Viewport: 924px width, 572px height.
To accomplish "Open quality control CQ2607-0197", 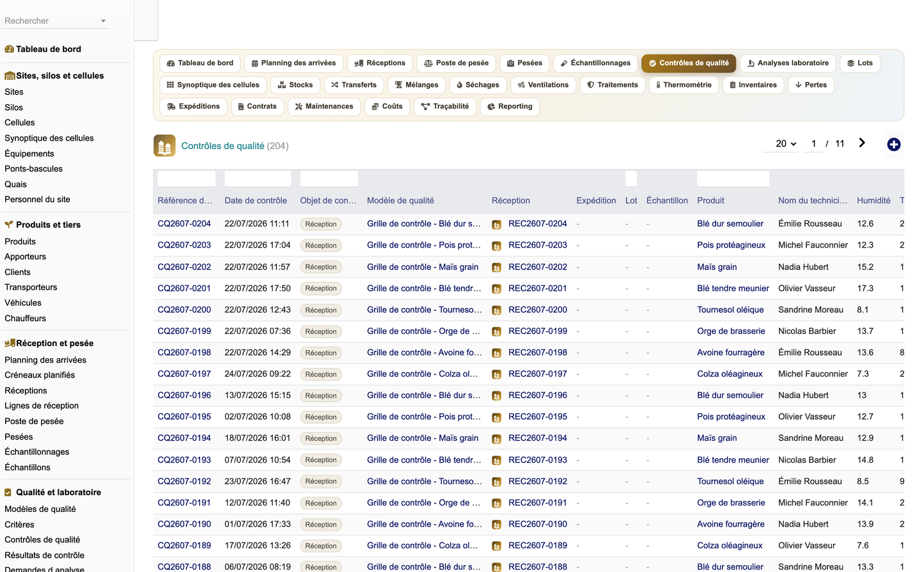I will [x=184, y=374].
